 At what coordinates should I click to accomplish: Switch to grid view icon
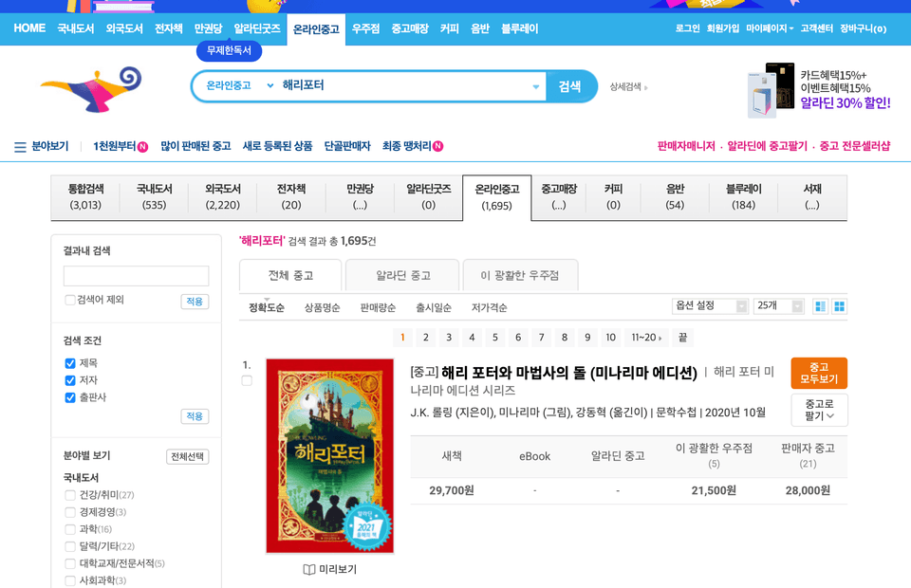point(839,306)
